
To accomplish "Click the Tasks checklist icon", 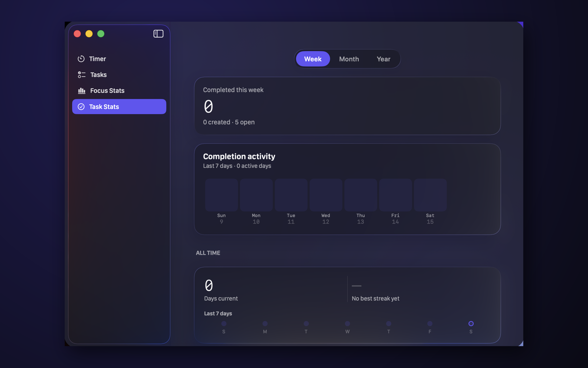I will (82, 75).
